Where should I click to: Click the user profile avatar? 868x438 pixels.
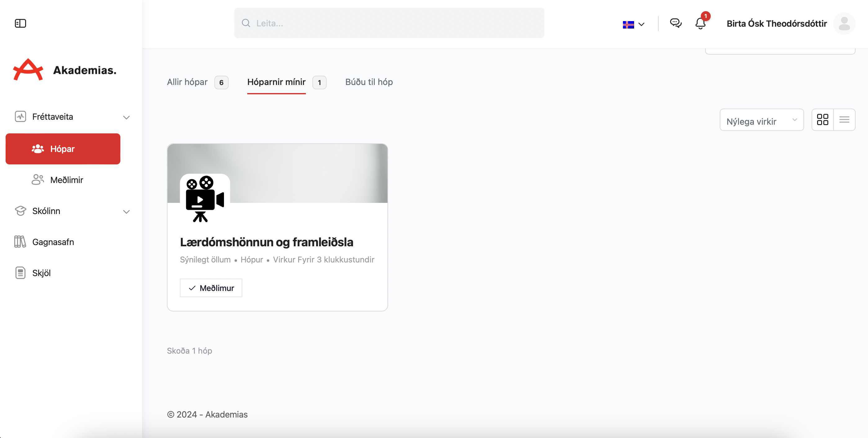[844, 24]
